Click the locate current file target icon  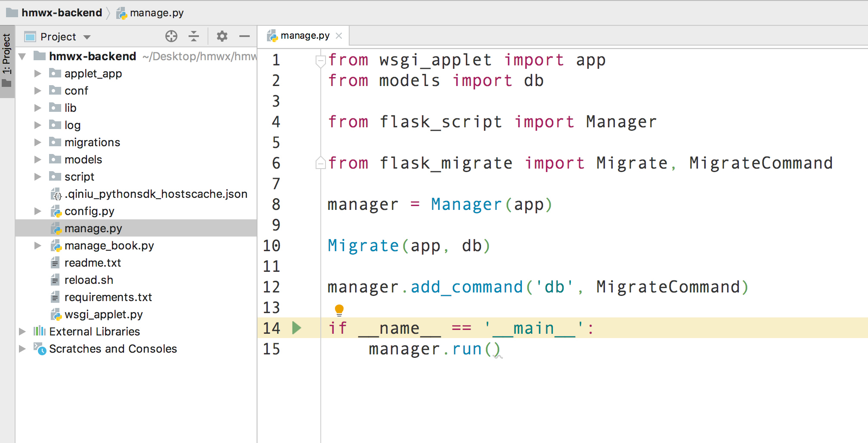coord(171,37)
